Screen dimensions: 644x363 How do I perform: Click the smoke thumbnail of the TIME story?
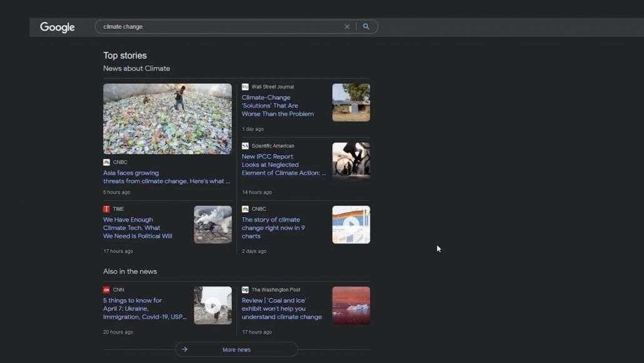[x=213, y=225]
